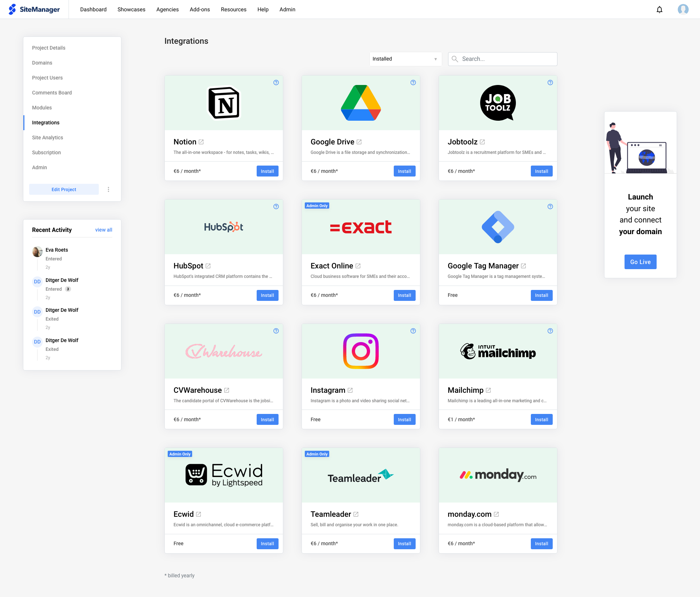Install the Jobtoolz integration

(x=541, y=171)
